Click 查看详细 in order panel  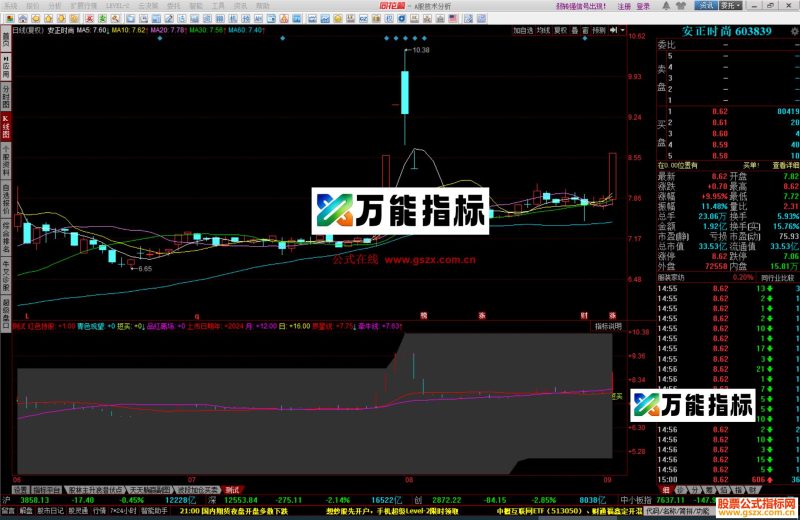click(x=785, y=165)
